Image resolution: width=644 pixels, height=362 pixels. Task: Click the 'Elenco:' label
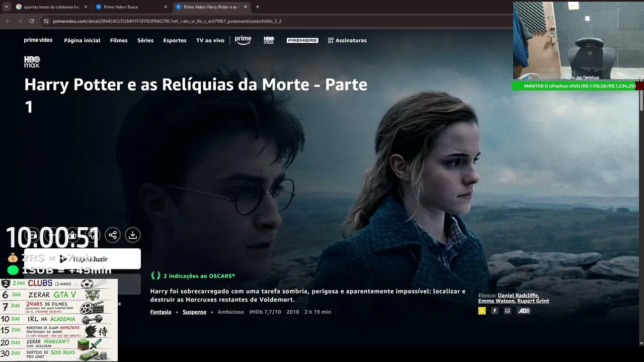(x=487, y=296)
